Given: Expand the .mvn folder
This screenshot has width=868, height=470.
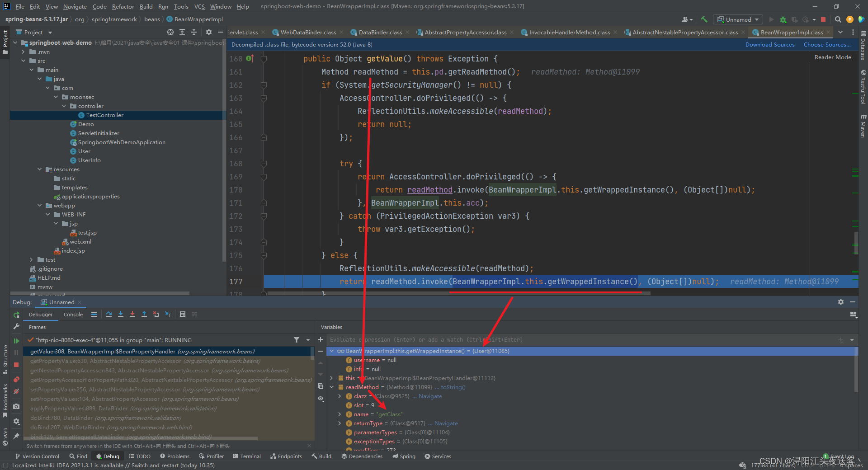Looking at the screenshot, I should tap(23, 52).
